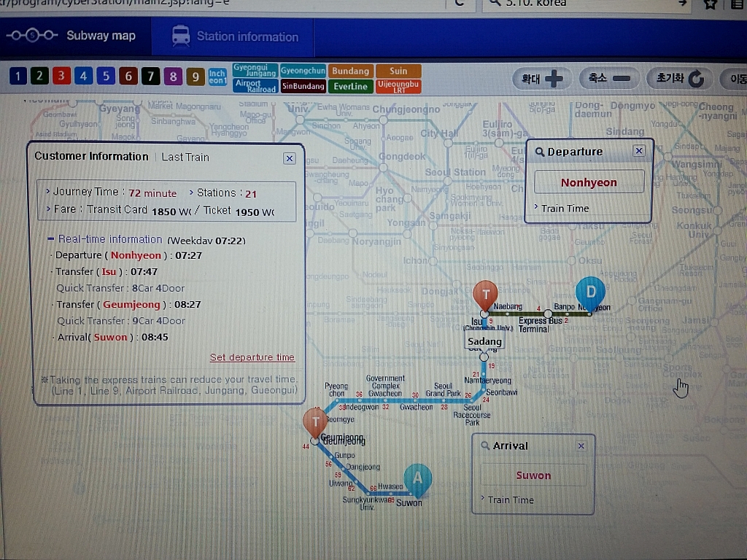Reset the map with the refresh button
This screenshot has height=560, width=747.
(x=679, y=79)
